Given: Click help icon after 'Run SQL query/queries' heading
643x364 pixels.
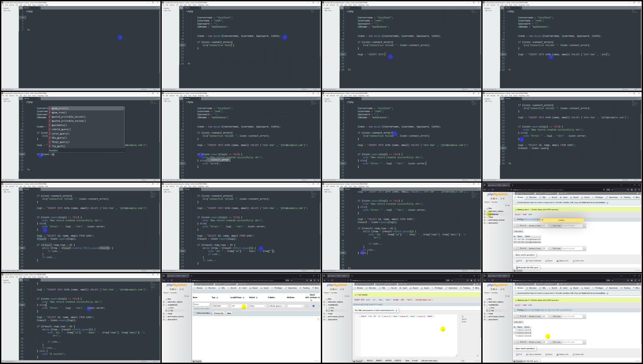Looking at the screenshot, I should [396, 310].
